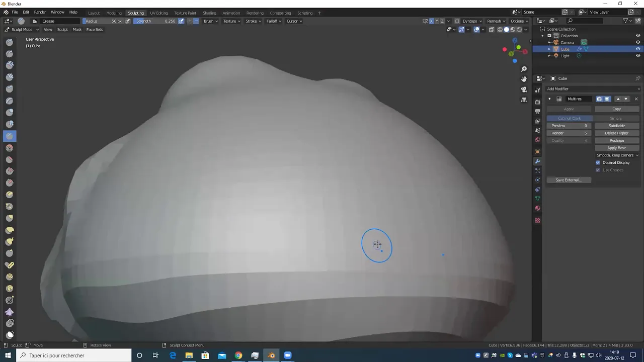The height and width of the screenshot is (362, 644).
Task: Open the Material properties tab
Action: 537,209
